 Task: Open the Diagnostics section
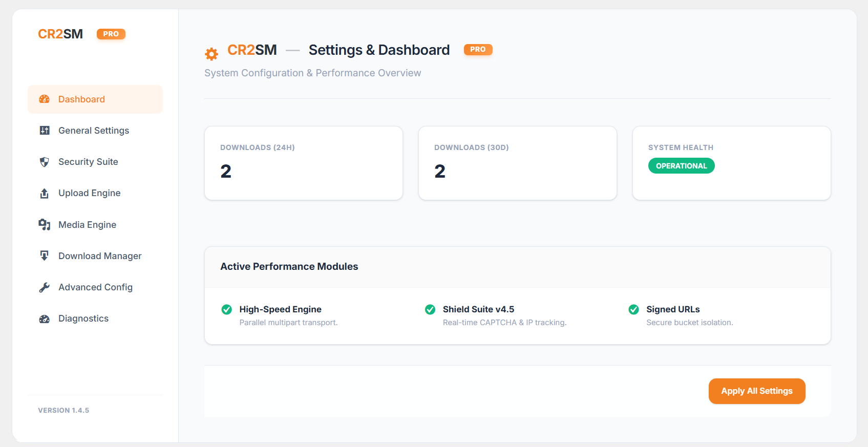point(95,318)
